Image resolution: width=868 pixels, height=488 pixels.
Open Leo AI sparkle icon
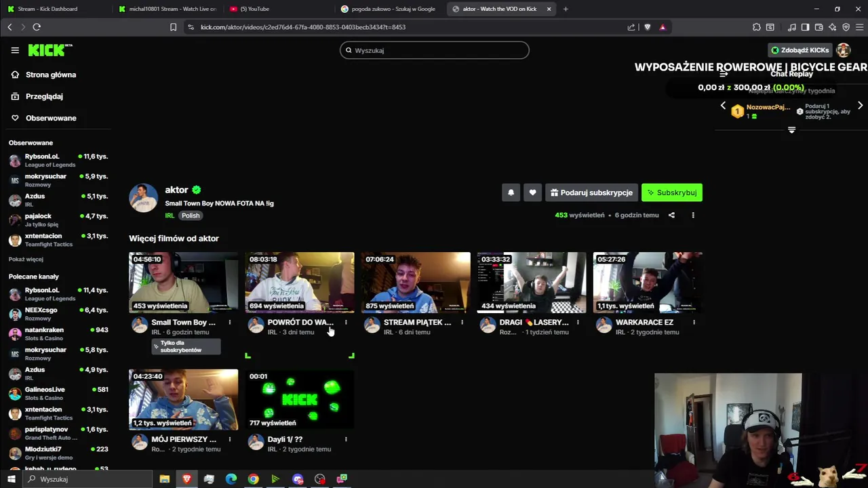(x=832, y=27)
